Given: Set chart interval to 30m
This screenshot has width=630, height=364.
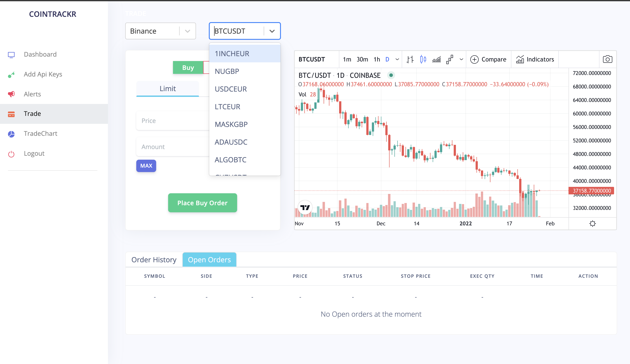Looking at the screenshot, I should point(362,59).
